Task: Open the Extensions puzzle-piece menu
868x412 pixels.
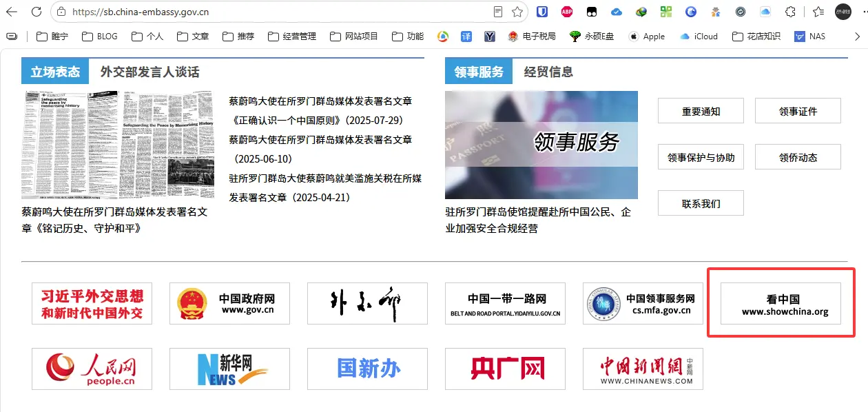Action: pyautogui.click(x=791, y=12)
